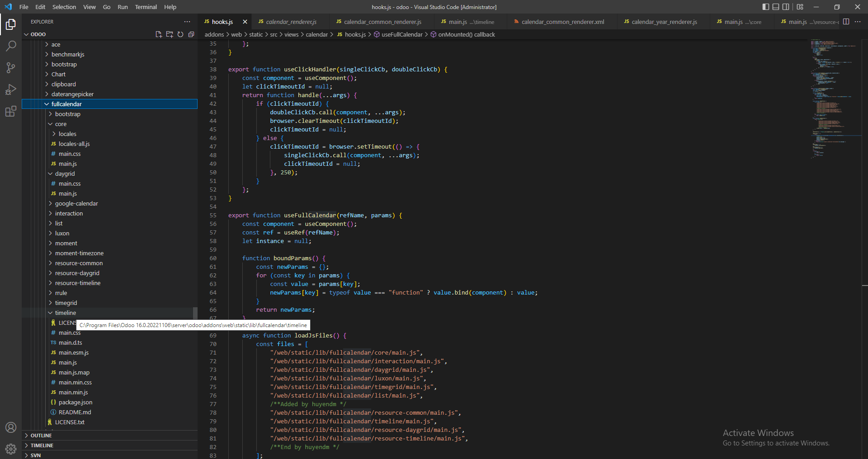
Task: Open the Selection menu
Action: 64,7
